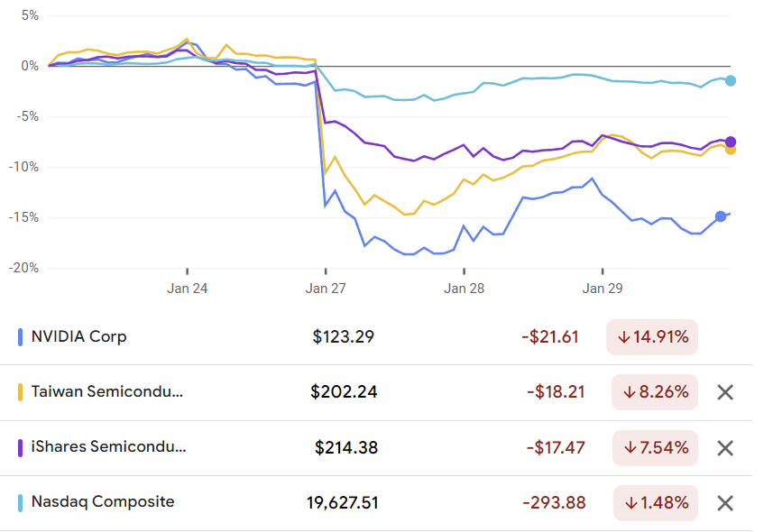Click the Nasdaq Composite light-blue color marker

(x=21, y=502)
